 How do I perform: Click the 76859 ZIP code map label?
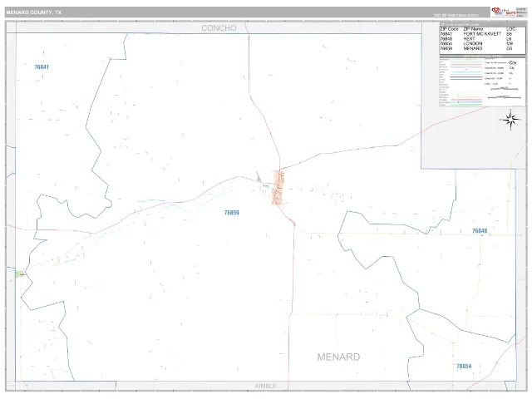[x=231, y=213]
